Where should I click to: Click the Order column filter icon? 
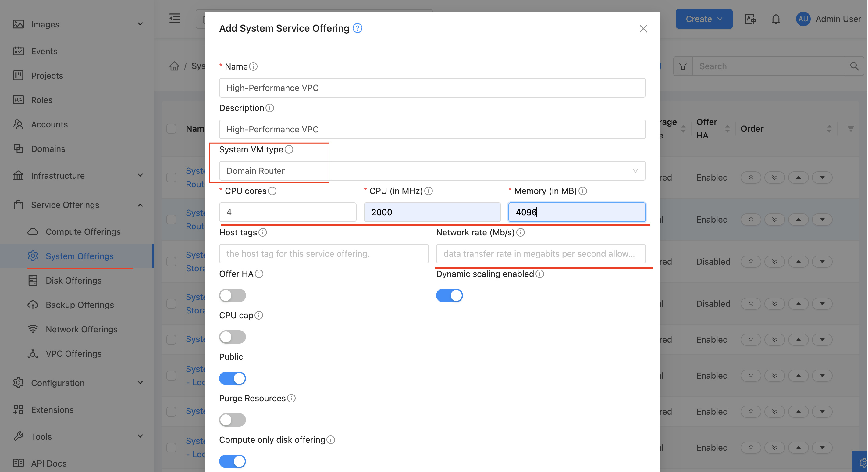point(851,128)
